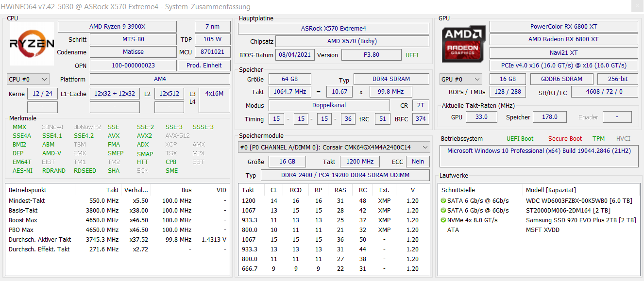Click the Windows 10 Professional OS text

539,151
